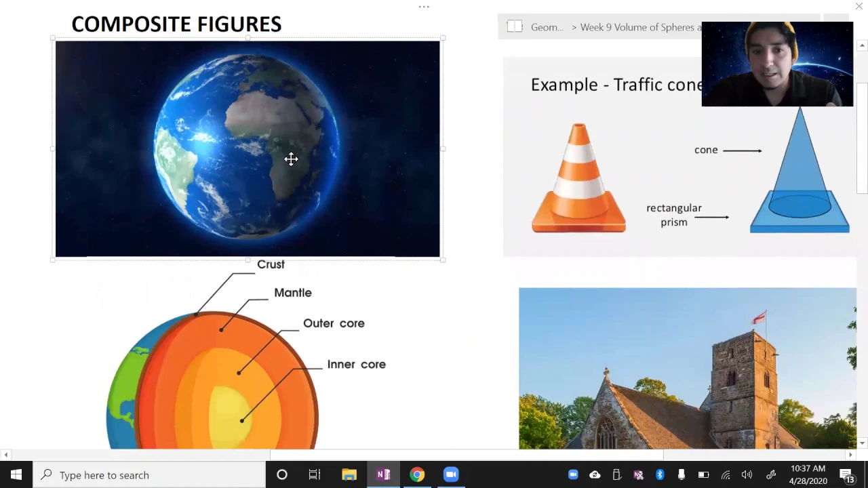
Task: Click the Outer core label
Action: point(334,323)
